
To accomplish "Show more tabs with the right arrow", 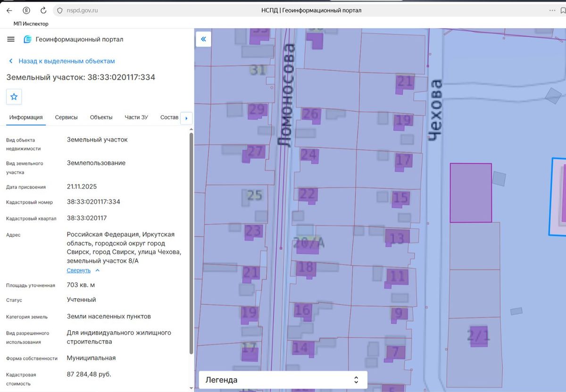I will 187,118.
